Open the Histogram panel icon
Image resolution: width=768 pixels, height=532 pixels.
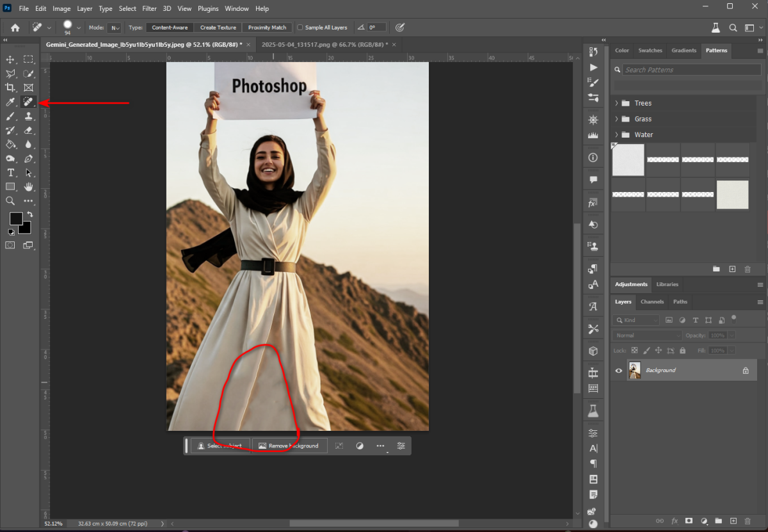[x=593, y=135]
